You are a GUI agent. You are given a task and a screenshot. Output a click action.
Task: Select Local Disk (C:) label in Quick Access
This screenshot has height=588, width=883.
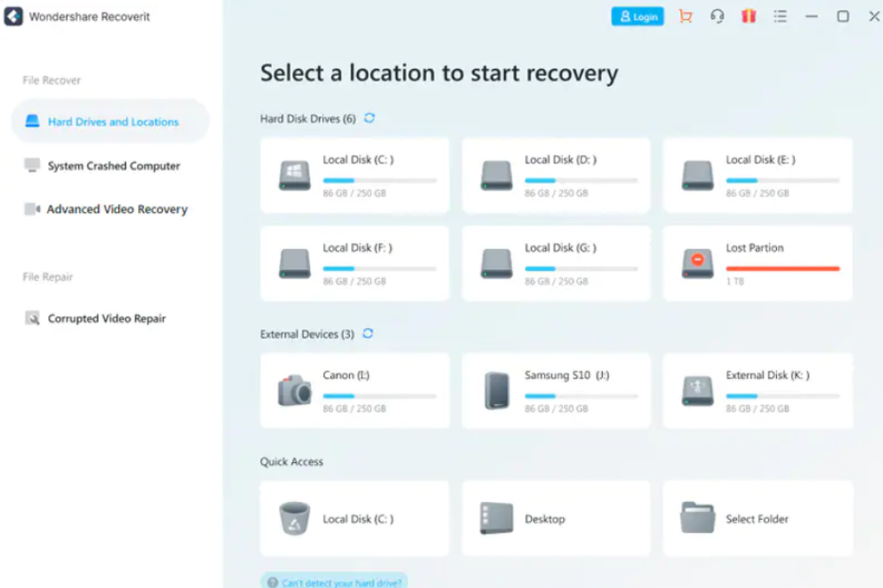(x=358, y=519)
